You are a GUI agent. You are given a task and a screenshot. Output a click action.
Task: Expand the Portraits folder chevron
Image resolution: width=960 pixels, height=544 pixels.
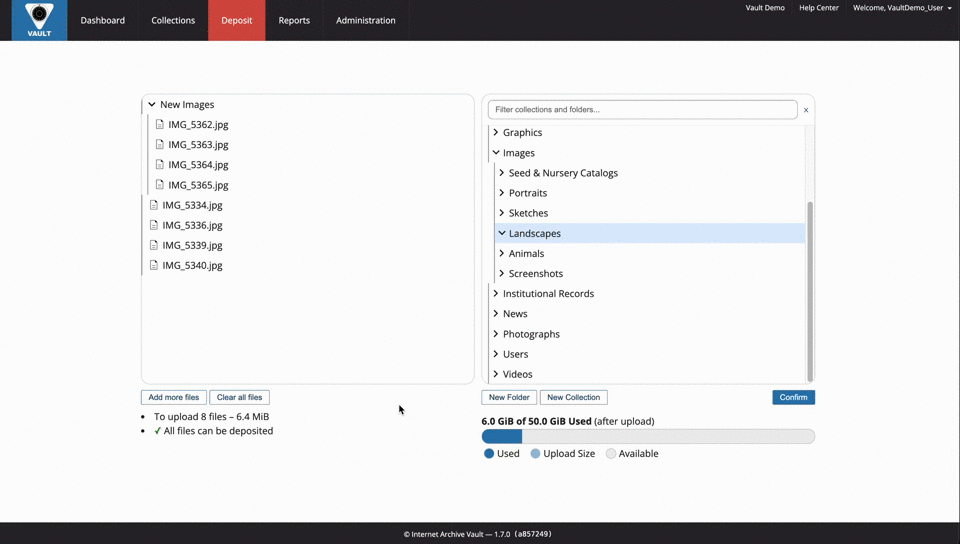(x=502, y=193)
